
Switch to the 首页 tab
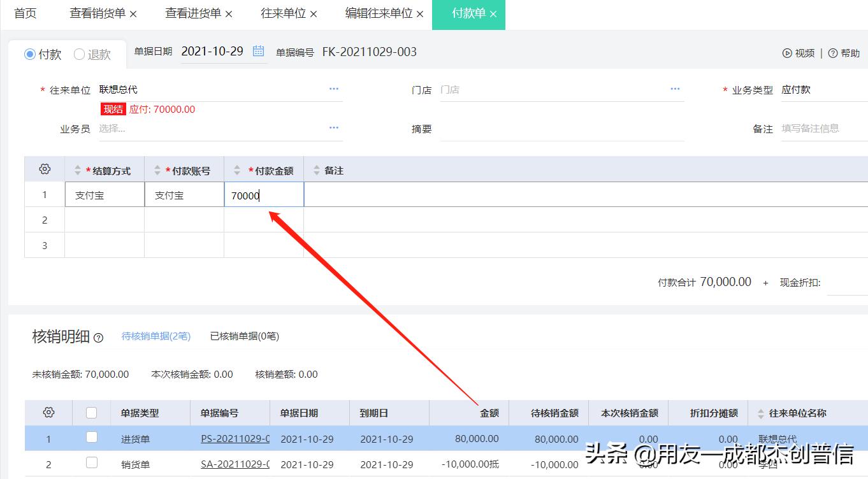coord(25,13)
